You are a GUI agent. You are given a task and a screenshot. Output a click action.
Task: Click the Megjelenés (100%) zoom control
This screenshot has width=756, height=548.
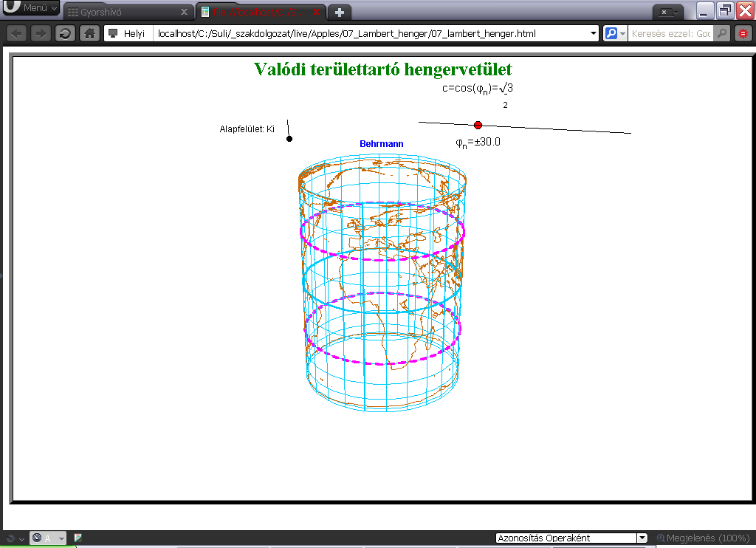click(704, 538)
